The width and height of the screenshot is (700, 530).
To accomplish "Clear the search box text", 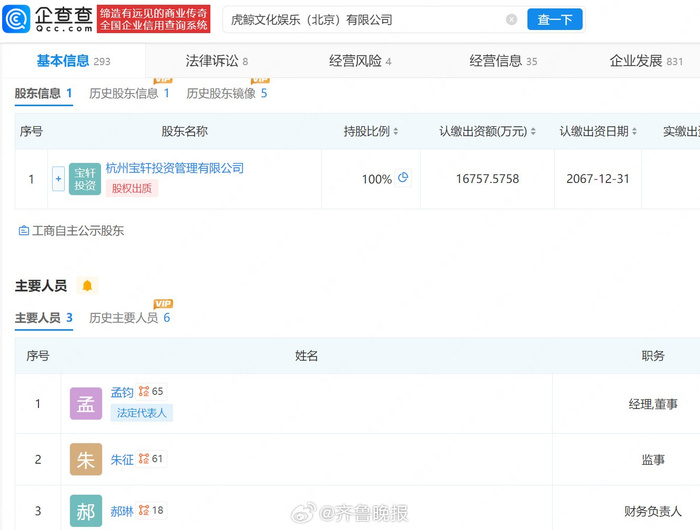I will tap(512, 19).
